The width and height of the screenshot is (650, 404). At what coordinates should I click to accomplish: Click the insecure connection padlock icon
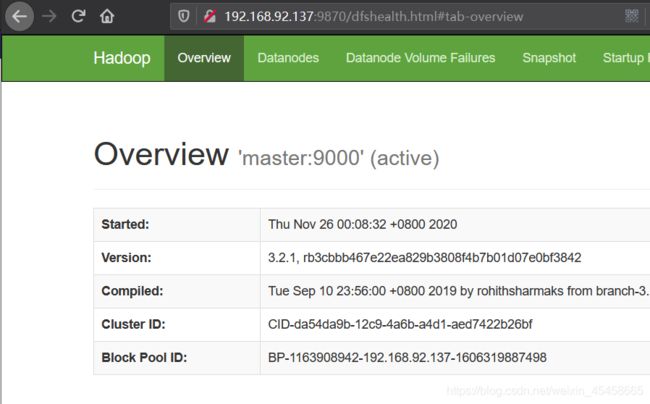[210, 17]
